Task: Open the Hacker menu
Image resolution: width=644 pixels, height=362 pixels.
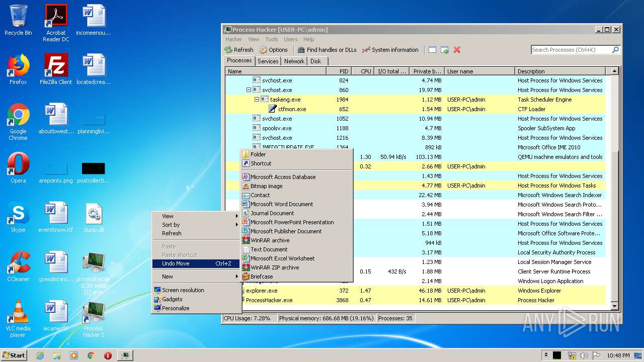Action: [x=234, y=39]
